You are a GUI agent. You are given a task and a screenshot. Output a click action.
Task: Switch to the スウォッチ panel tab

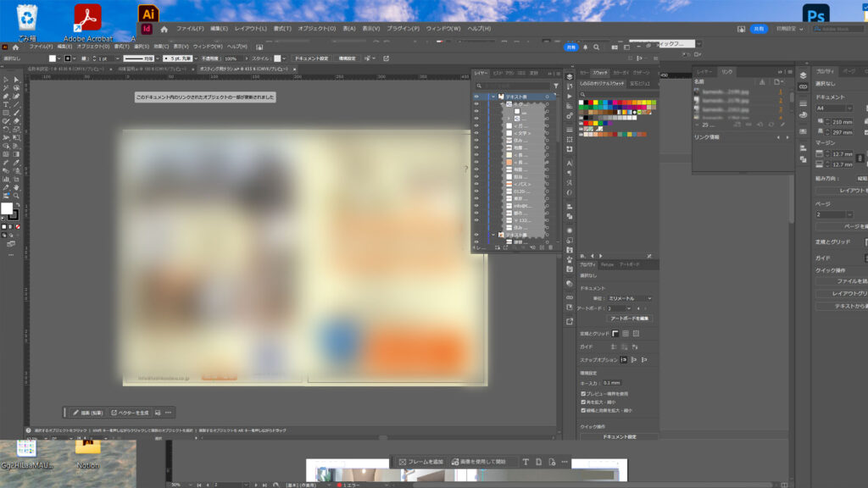pyautogui.click(x=600, y=73)
